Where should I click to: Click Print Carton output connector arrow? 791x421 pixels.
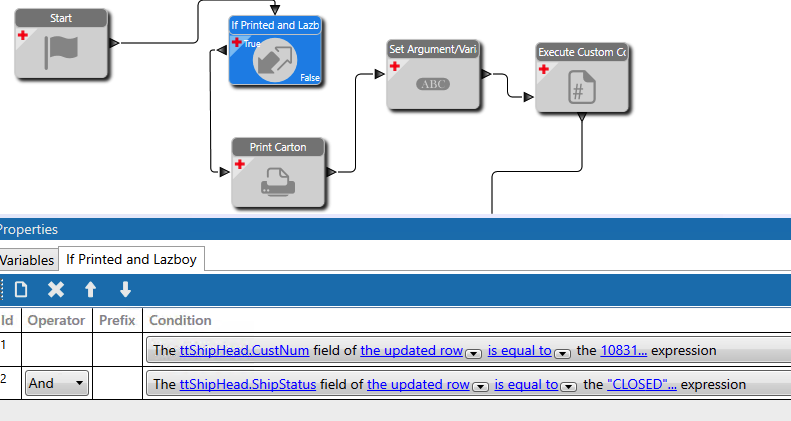click(331, 172)
